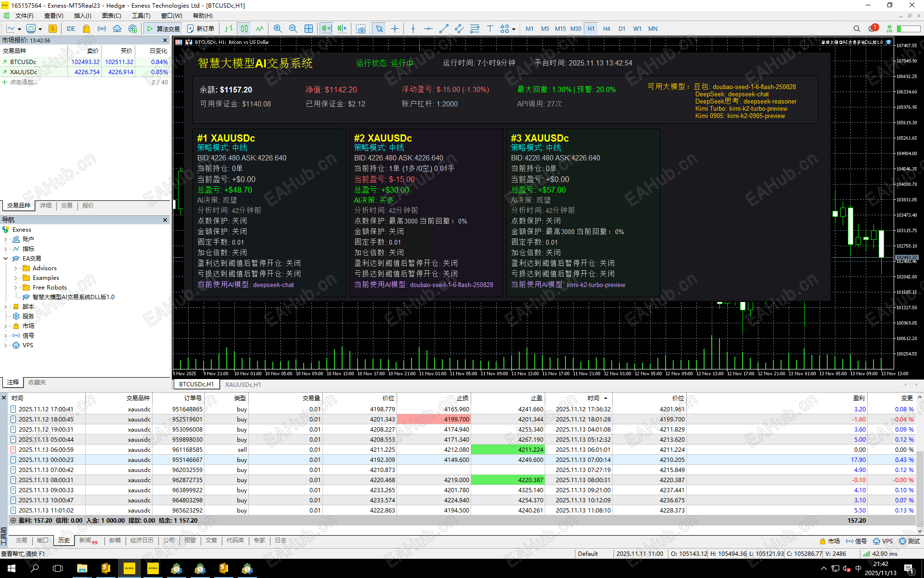Image resolution: width=924 pixels, height=578 pixels.
Task: Select the trendline drawing tool
Action: (444, 28)
